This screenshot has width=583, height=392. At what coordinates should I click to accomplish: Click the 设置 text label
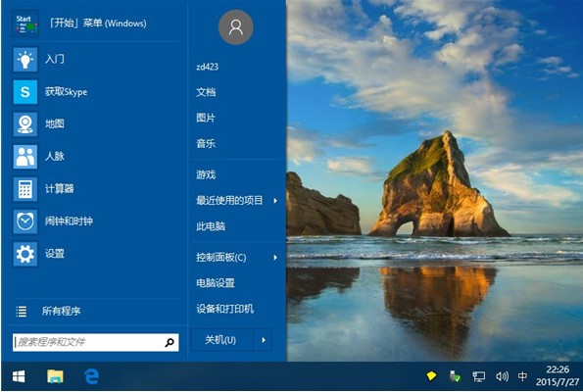[55, 254]
